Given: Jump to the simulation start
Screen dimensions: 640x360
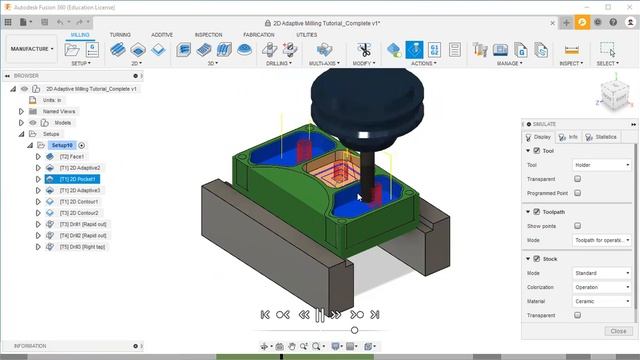Looking at the screenshot, I should point(265,315).
